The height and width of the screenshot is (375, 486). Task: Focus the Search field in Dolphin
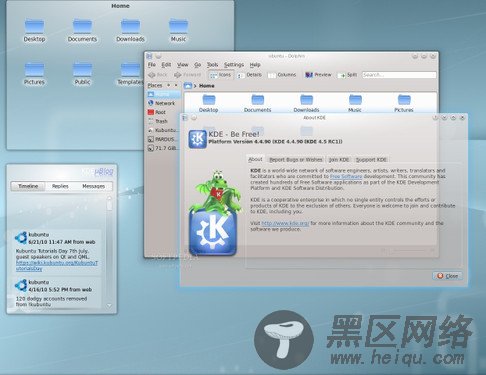(399, 75)
